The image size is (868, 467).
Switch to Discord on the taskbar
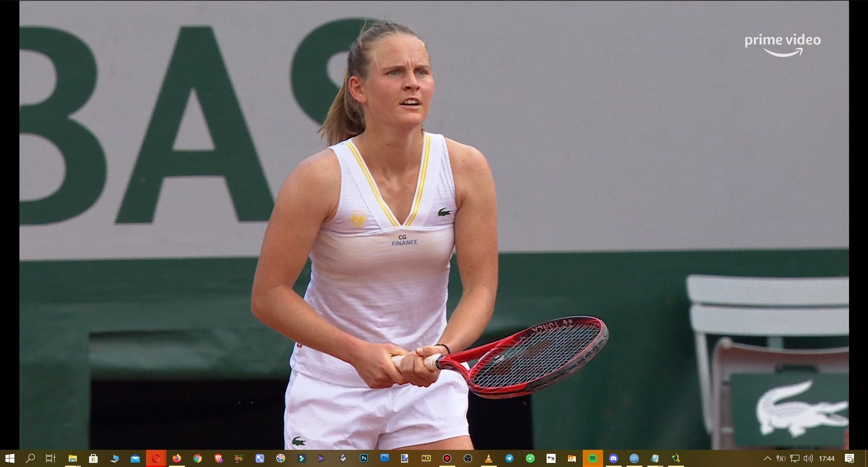[613, 458]
